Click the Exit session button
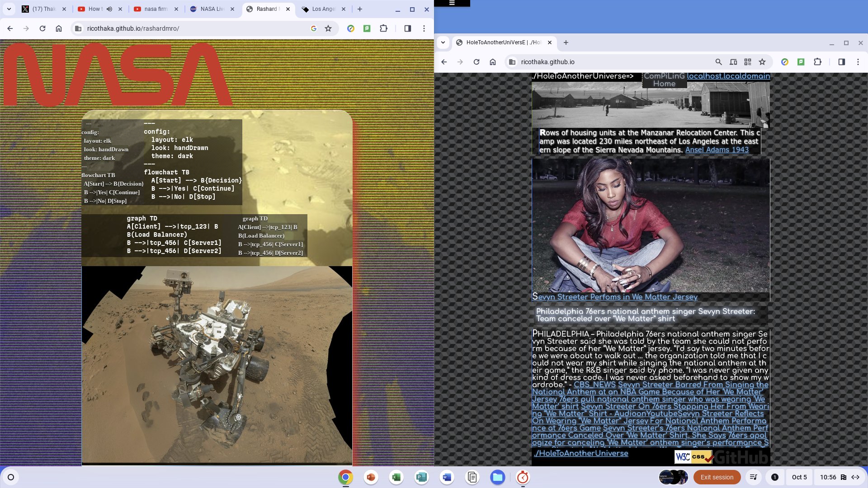868x488 pixels. coord(717,477)
